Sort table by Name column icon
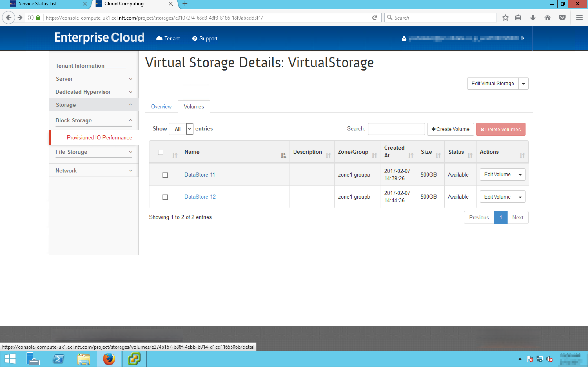The width and height of the screenshot is (588, 367). point(283,155)
